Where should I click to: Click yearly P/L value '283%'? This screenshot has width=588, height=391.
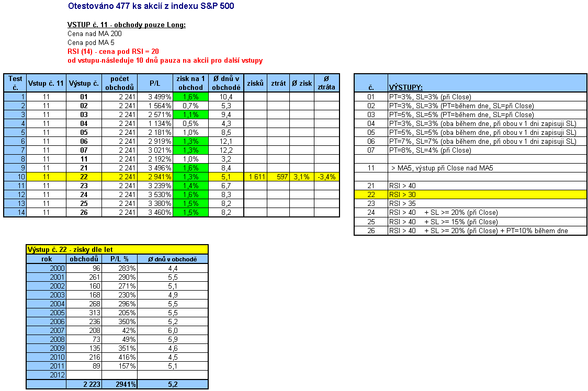point(120,268)
